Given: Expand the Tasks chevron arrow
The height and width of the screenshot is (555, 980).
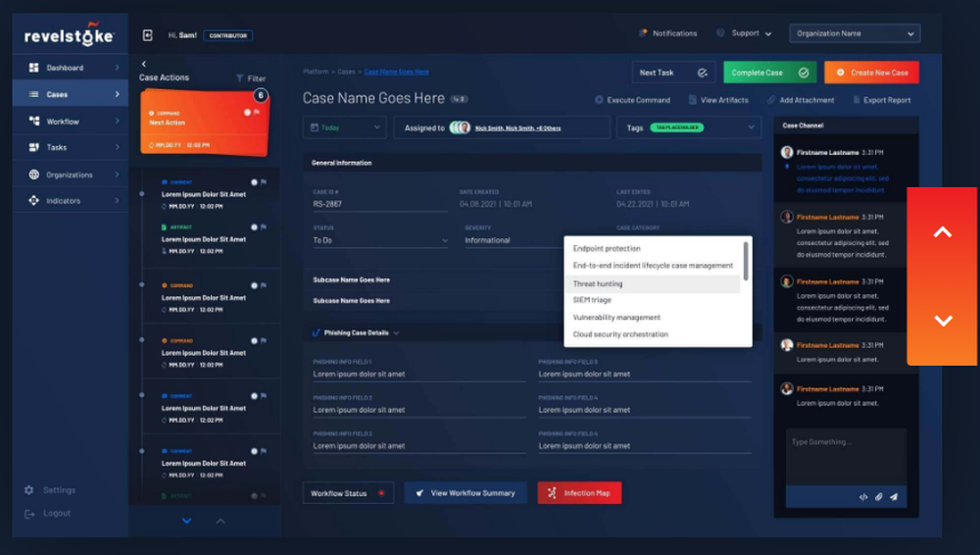Looking at the screenshot, I should [x=117, y=148].
